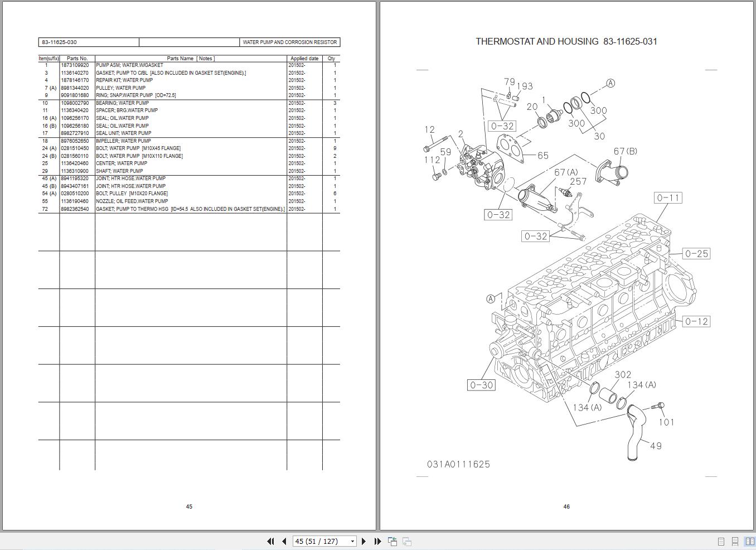Click part number 8981344020 for pulley
This screenshot has height=550, width=756.
pyautogui.click(x=75, y=88)
